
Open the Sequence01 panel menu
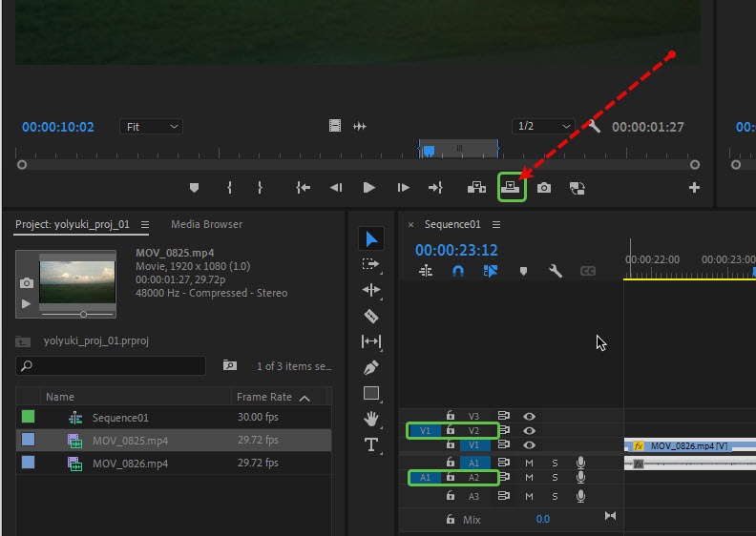[496, 225]
